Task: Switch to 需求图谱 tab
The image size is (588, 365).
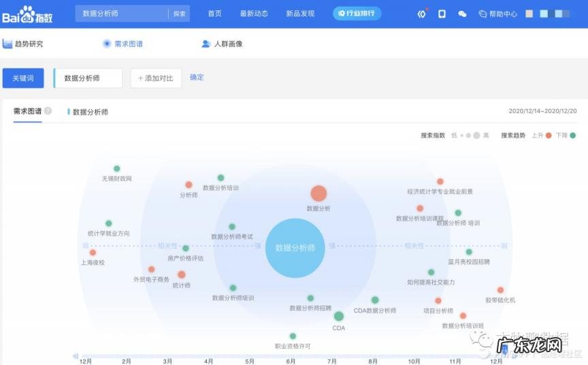Action: point(123,44)
